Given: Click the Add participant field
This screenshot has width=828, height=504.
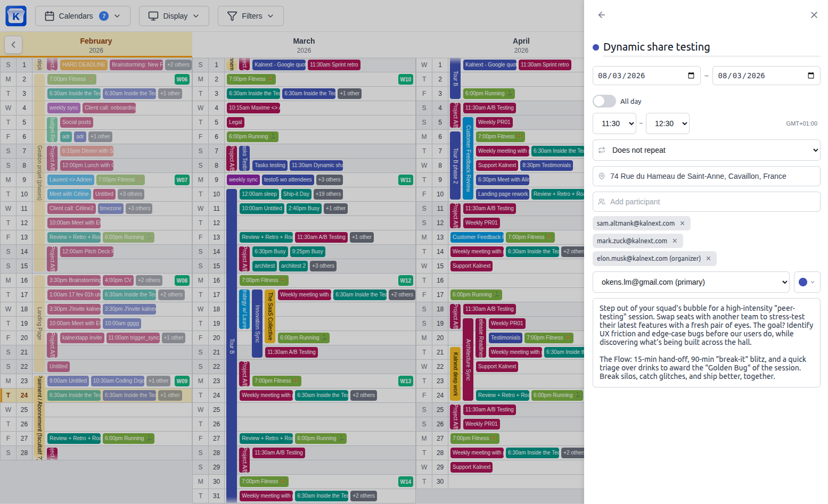Looking at the screenshot, I should click(x=706, y=202).
